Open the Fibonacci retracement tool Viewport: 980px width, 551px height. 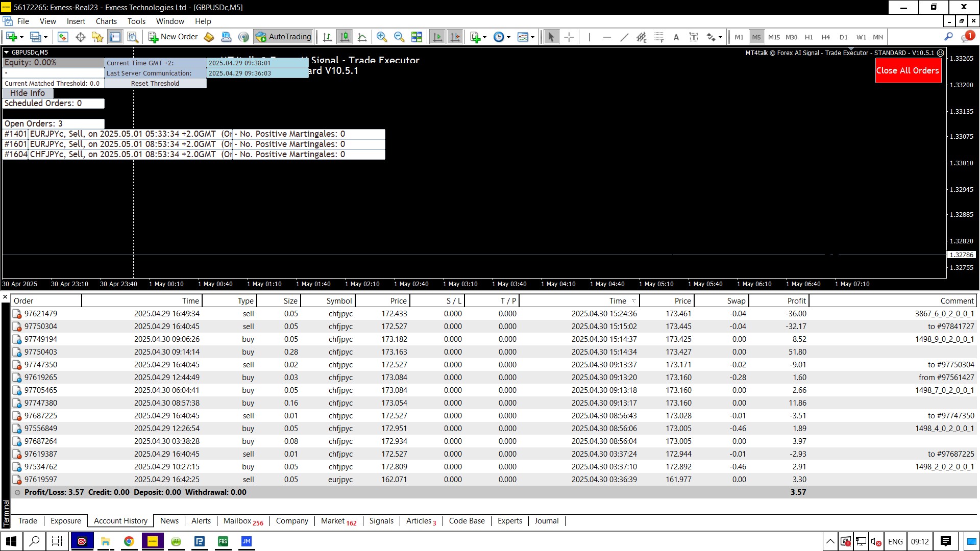[659, 37]
